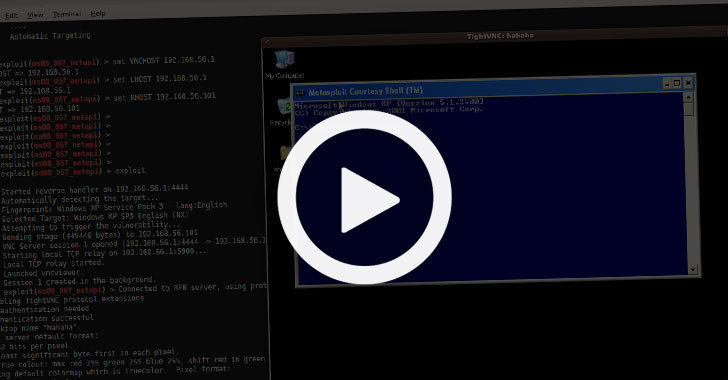Close the Metasploit Courtesy Shell window
Image resolution: width=728 pixels, height=380 pixels.
[688, 83]
